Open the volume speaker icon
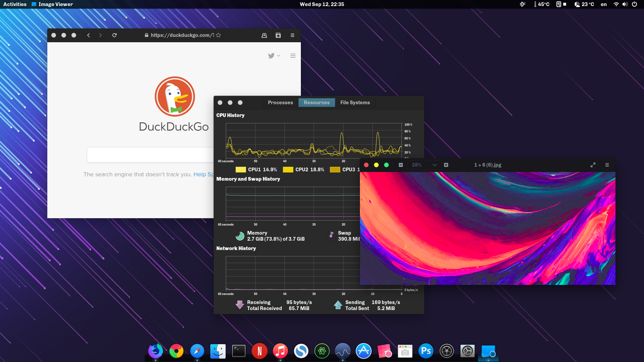The image size is (644, 362). [625, 4]
